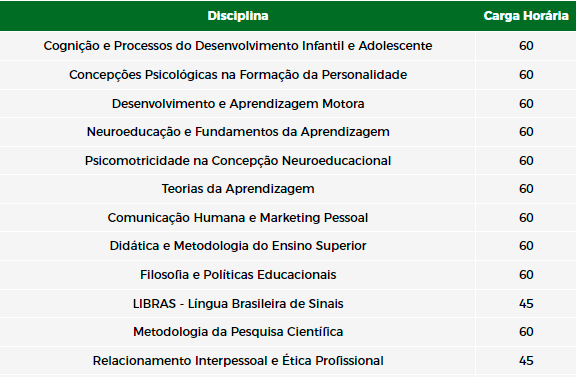Click the 45 hours value for LIBRAS
The height and width of the screenshot is (377, 577).
coord(526,304)
